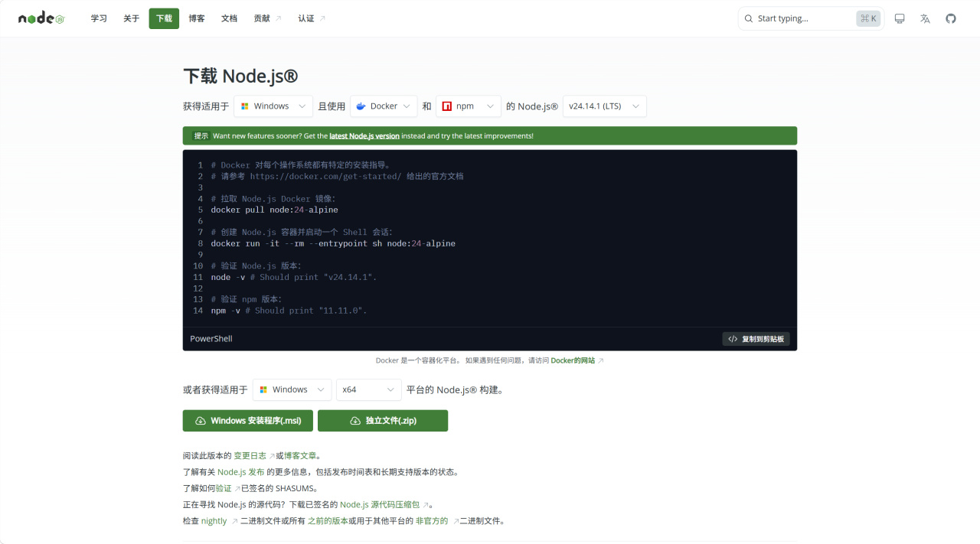
Task: Go to 学习 nav item
Action: click(99, 18)
